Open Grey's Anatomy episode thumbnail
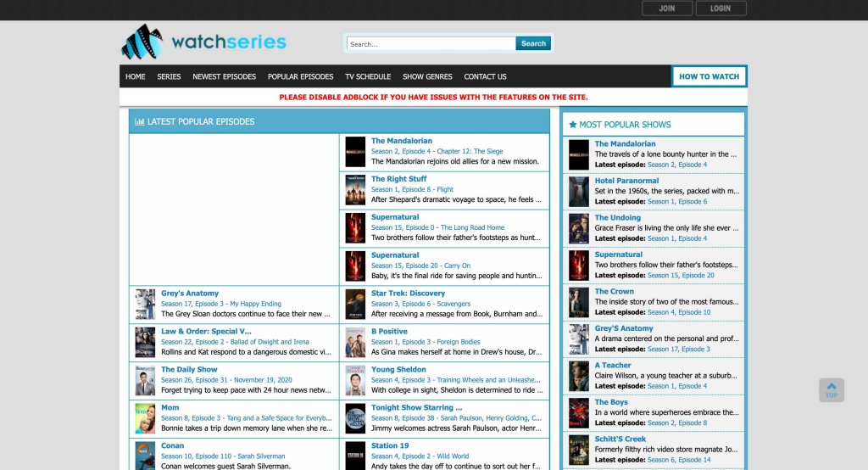 145,304
